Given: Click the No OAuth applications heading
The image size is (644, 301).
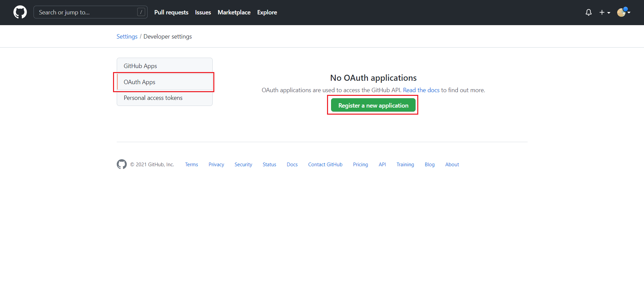Looking at the screenshot, I should (x=373, y=78).
